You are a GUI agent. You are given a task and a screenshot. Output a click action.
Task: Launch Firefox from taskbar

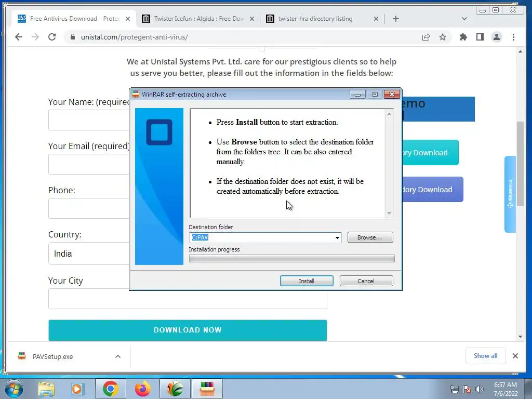pyautogui.click(x=142, y=389)
